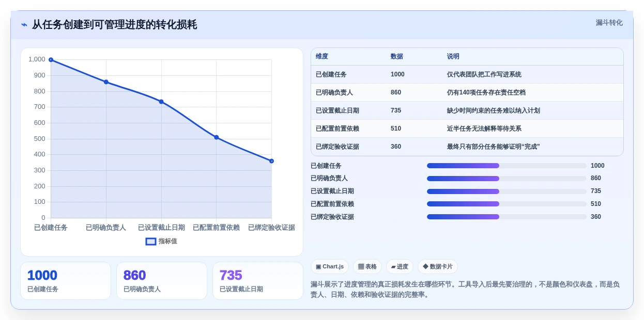Viewport: 644px width, 320px height.
Task: Select the table cell 已设置截止日期
Action: 338,110
